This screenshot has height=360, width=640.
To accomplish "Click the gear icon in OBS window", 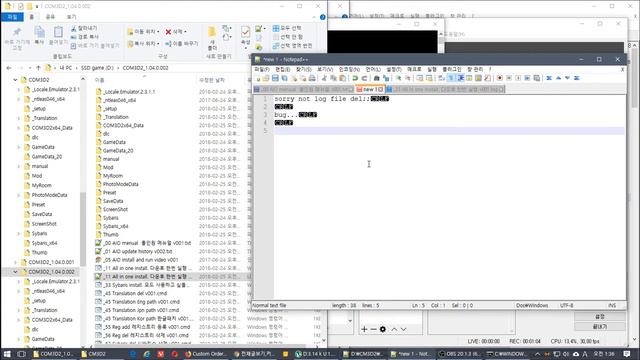I will tap(383, 329).
